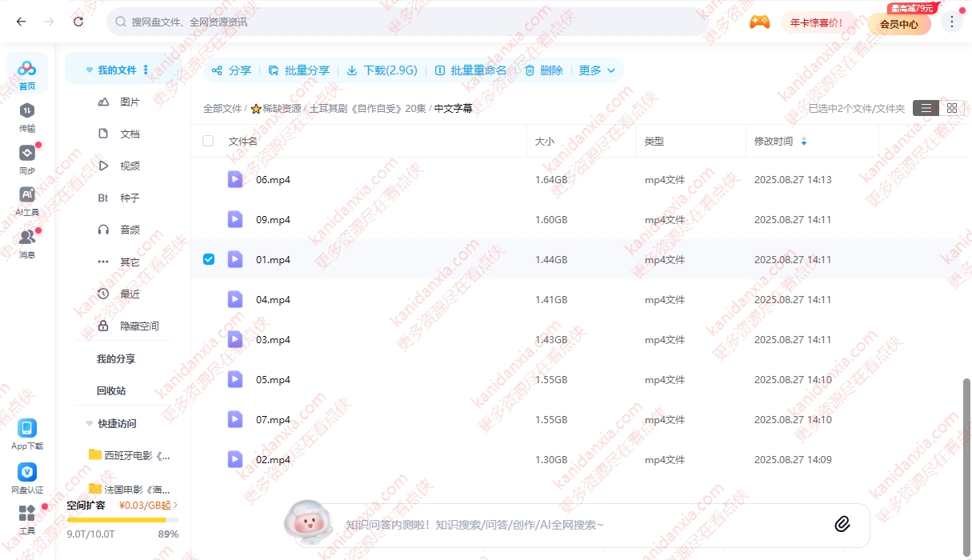Collapse the 我的文件 tree
This screenshot has width=972, height=560.
click(90, 70)
